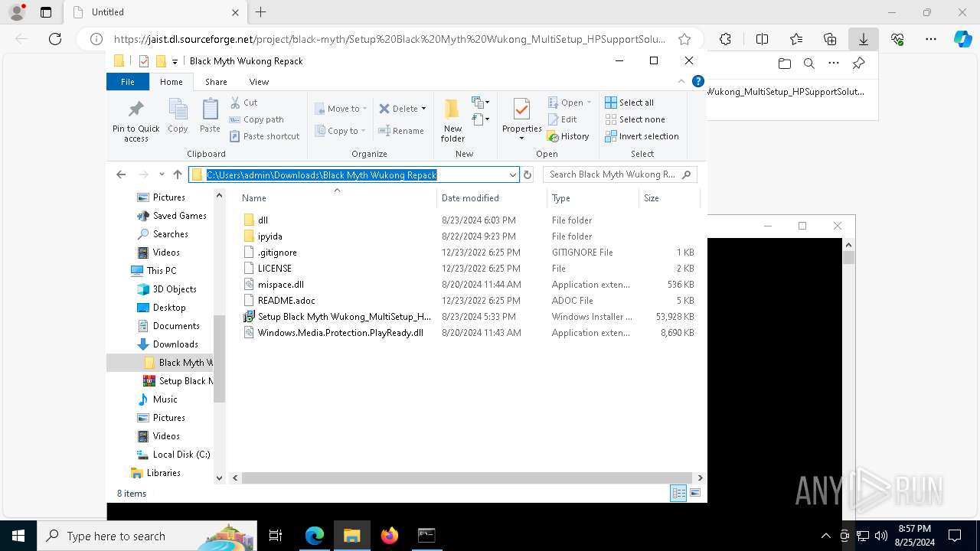980x551 pixels.
Task: Sort files by Size column header
Action: click(668, 198)
